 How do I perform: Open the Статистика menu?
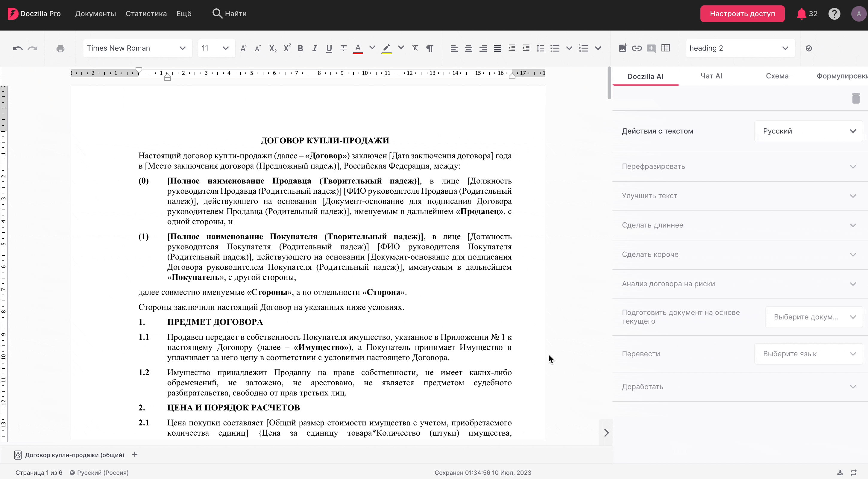pos(146,14)
